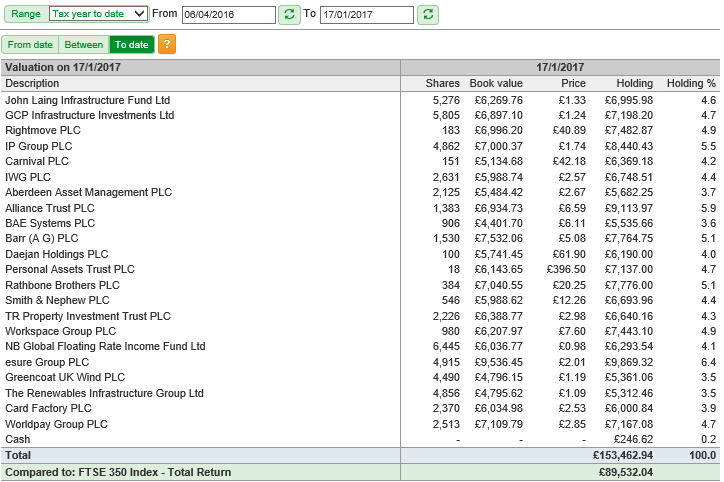Click the Price column header

[x=573, y=84]
